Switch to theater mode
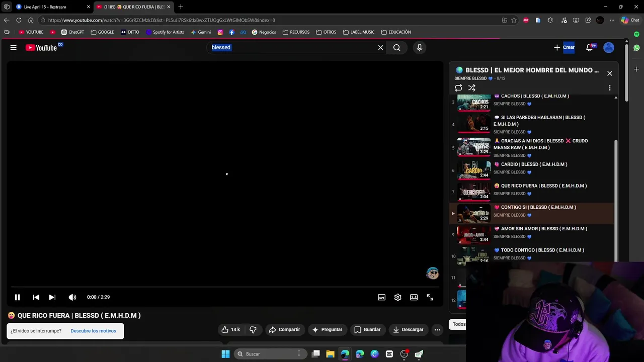The image size is (644, 362). [x=414, y=297]
